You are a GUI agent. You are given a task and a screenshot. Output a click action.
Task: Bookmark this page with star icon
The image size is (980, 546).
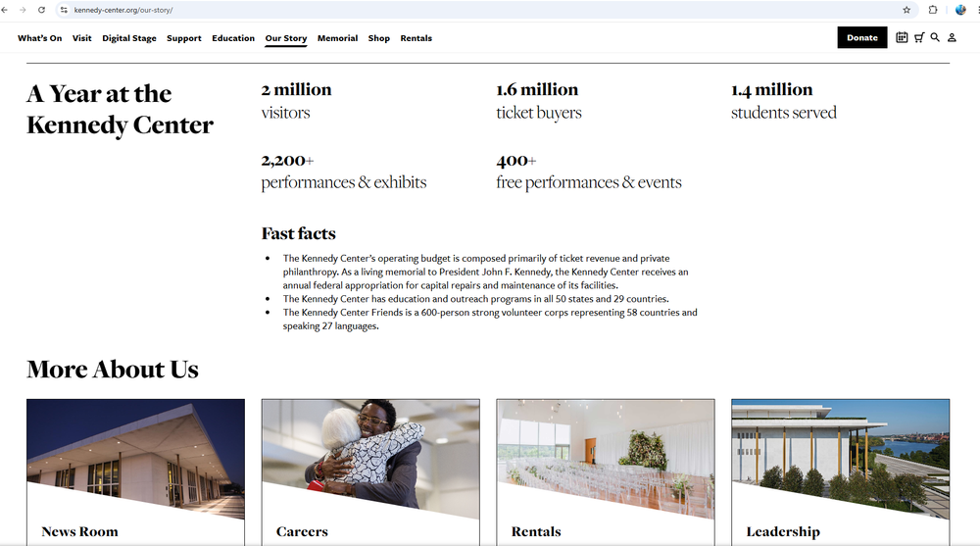click(906, 10)
